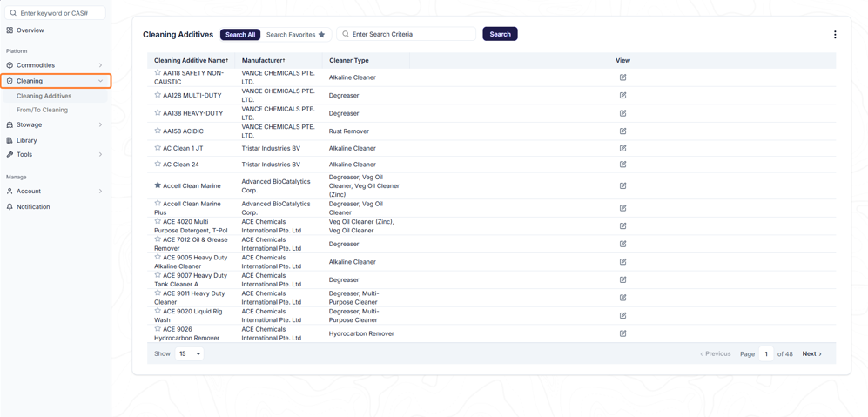
Task: Star the AC Clean 1 JT additive
Action: tap(158, 147)
